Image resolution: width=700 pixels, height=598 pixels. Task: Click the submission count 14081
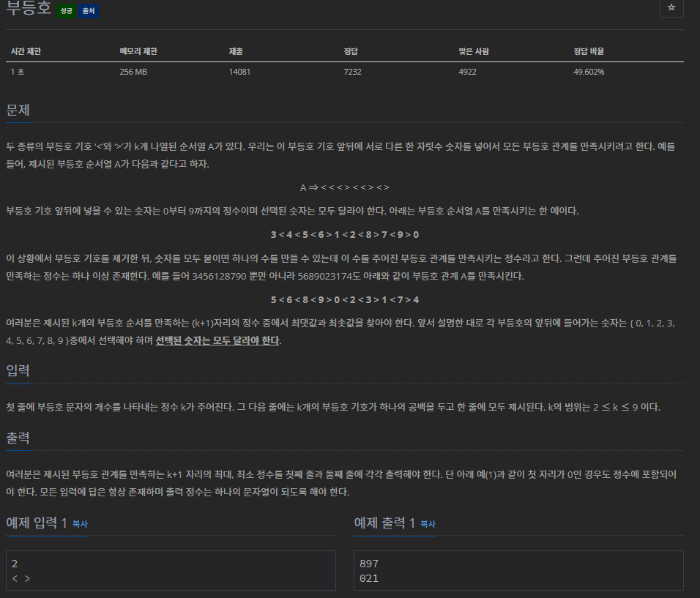click(x=239, y=72)
